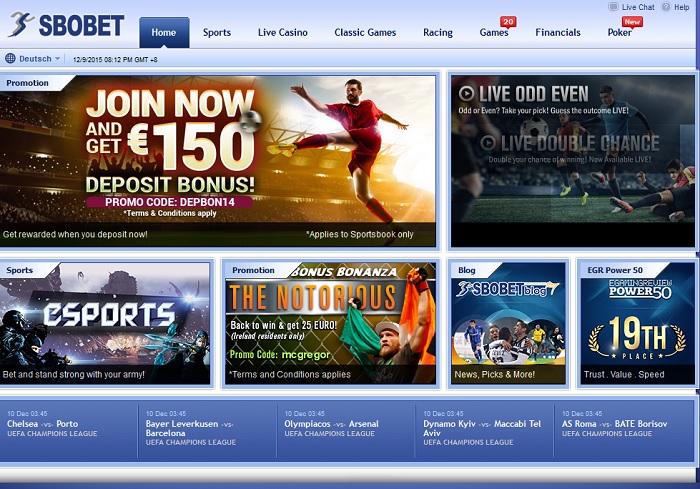700x489 pixels.
Task: Click the date and time display
Action: click(x=115, y=59)
